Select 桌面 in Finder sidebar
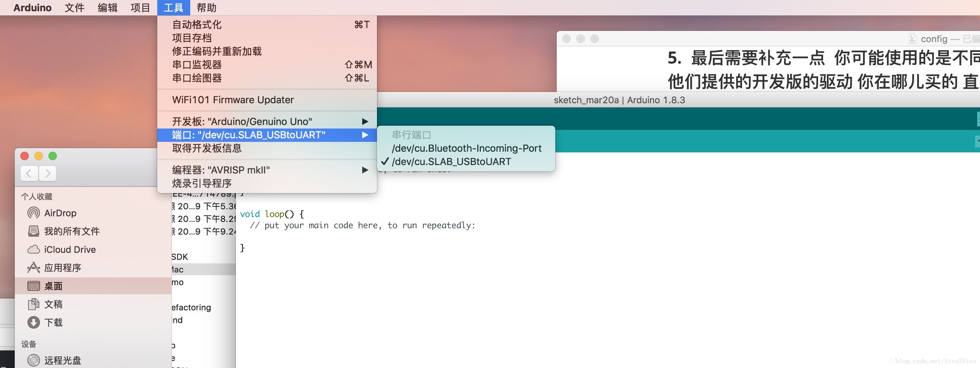 (x=93, y=286)
